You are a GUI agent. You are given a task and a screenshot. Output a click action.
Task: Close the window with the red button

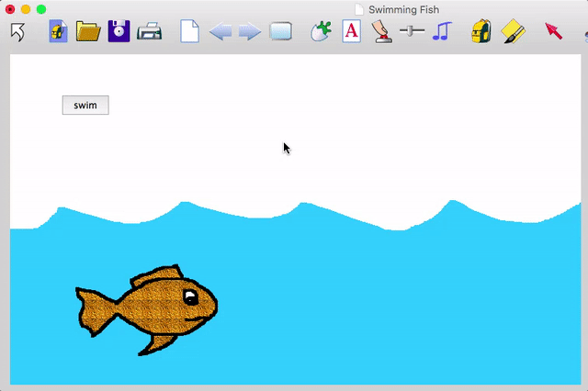10,9
